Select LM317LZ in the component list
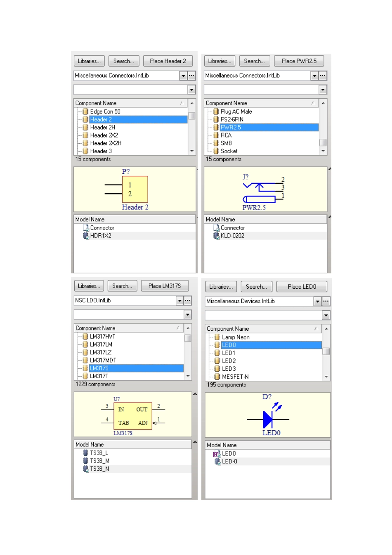 coord(101,352)
